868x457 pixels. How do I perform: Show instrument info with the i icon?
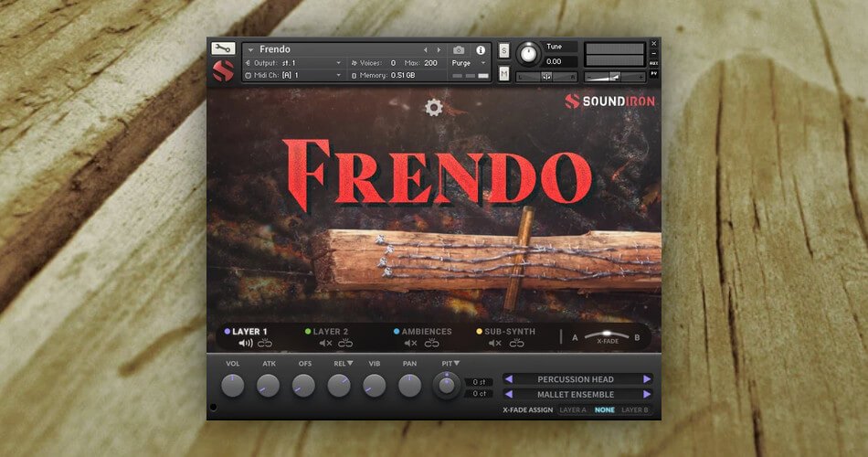(x=481, y=50)
